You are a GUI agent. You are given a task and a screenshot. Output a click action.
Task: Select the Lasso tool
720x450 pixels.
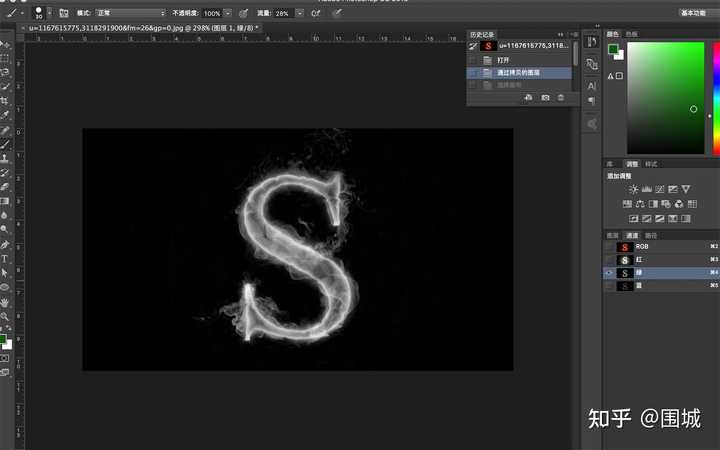point(5,72)
